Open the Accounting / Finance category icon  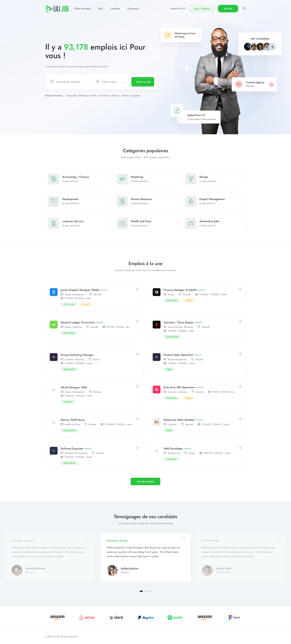point(54,179)
